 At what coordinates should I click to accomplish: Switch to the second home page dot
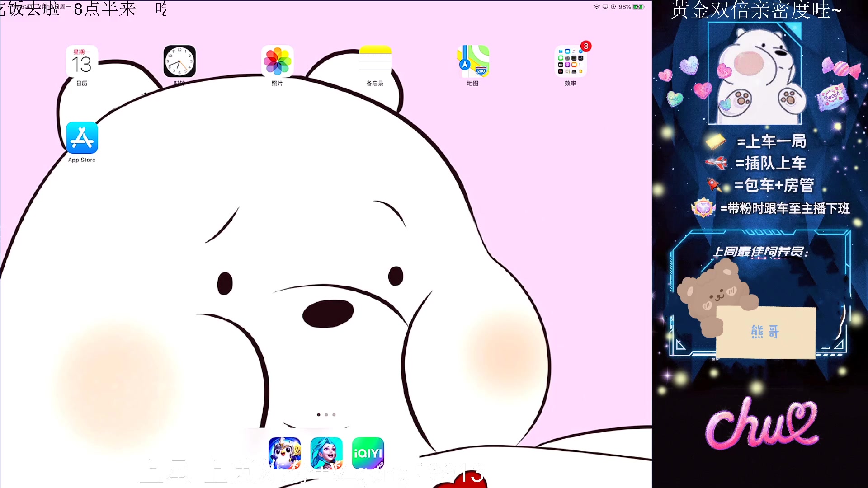click(326, 415)
